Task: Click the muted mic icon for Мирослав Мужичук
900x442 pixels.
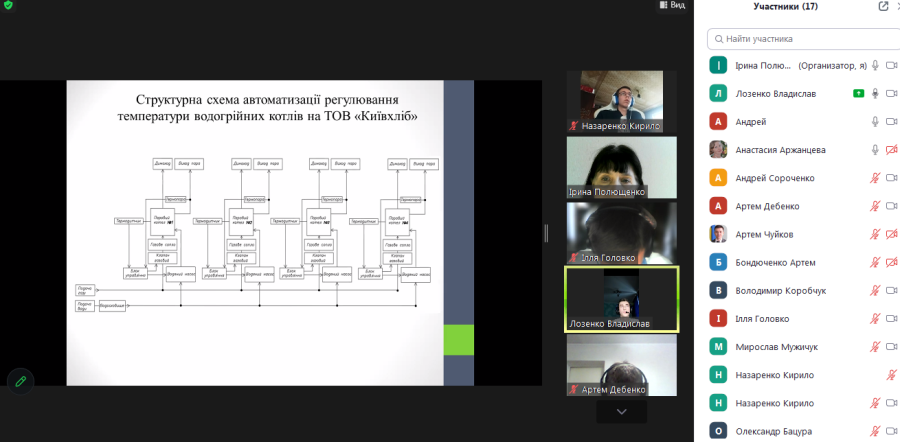Action: coord(875,347)
